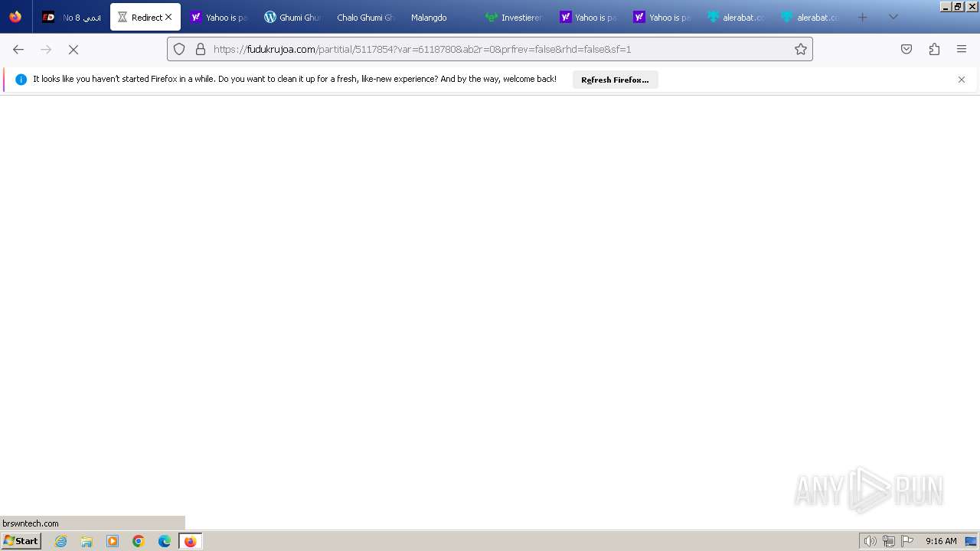Switch to Ghumi Ghum WordPress tab

click(x=292, y=17)
